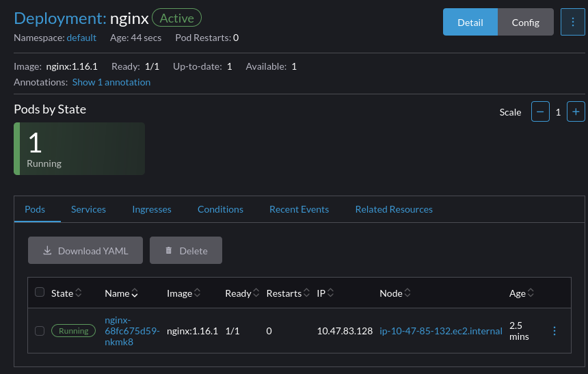Viewport: 588px width, 374px height.
Task: Check the nginx-68fc675d59-nkmk8 pod checkbox
Action: coord(40,331)
